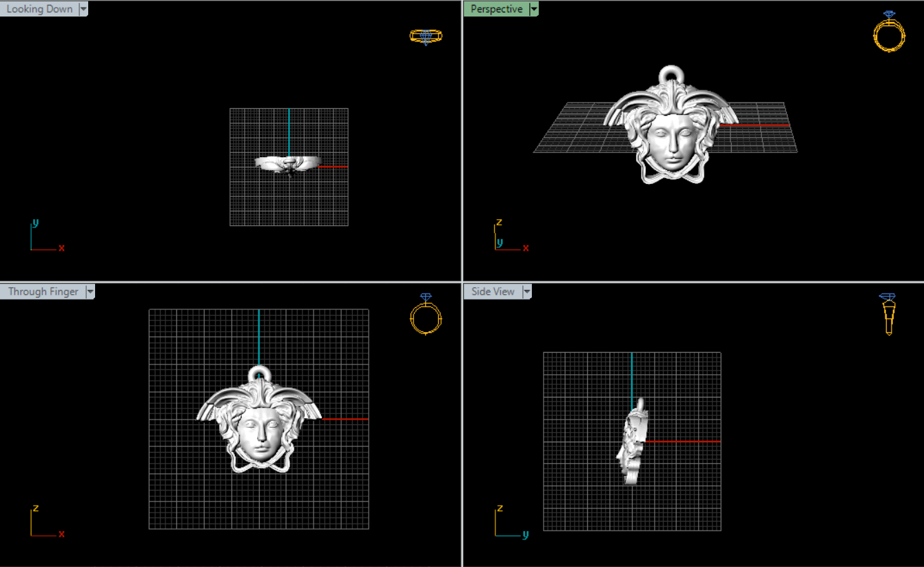Expand the Side View viewport dropdown menu
This screenshot has width=924, height=567.
tap(527, 291)
